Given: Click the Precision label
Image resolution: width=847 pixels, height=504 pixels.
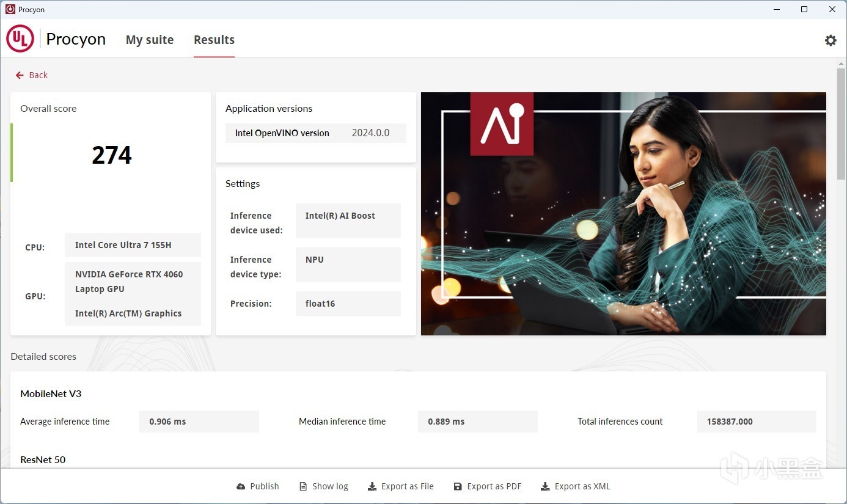Looking at the screenshot, I should 251,304.
